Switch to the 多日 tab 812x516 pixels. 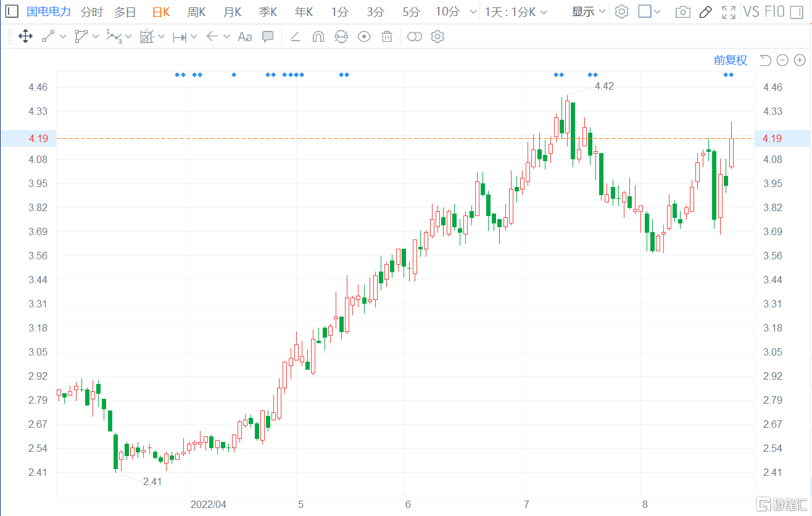point(125,12)
